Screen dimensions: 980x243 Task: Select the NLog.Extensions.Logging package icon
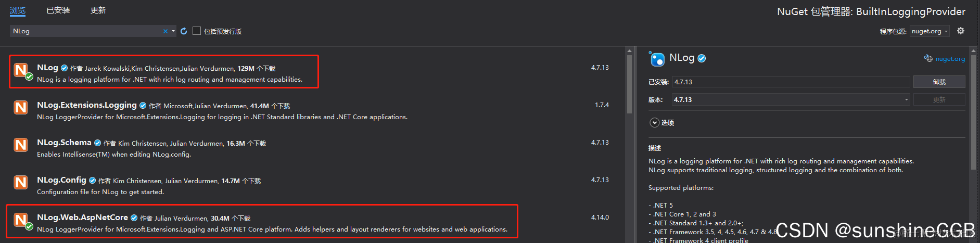tap(21, 108)
